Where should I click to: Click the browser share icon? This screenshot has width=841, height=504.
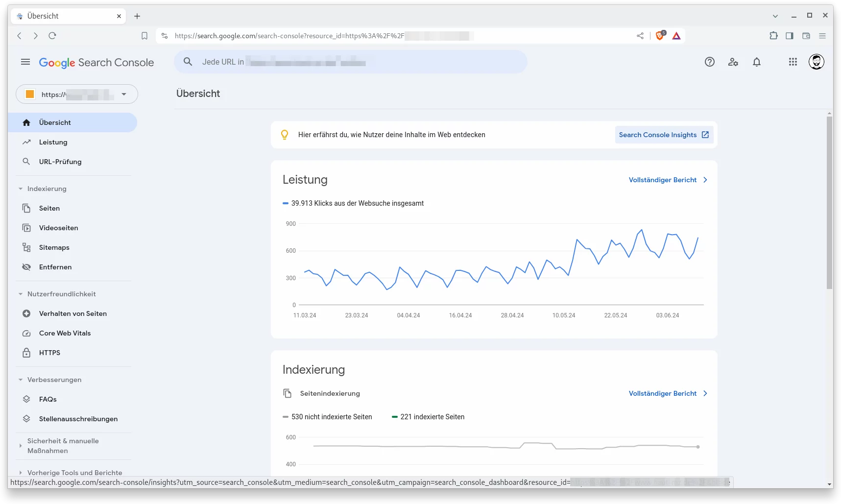(x=640, y=36)
